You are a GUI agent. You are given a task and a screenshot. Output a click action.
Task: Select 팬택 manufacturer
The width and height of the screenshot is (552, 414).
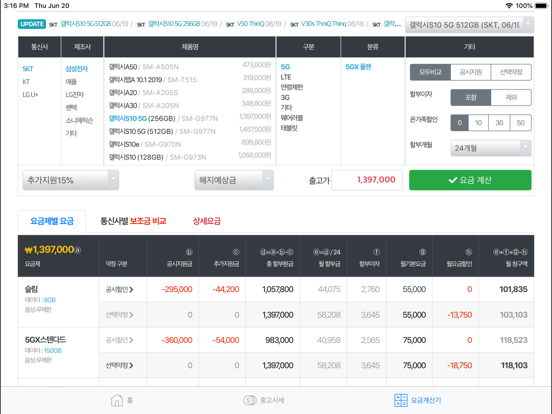pos(71,107)
